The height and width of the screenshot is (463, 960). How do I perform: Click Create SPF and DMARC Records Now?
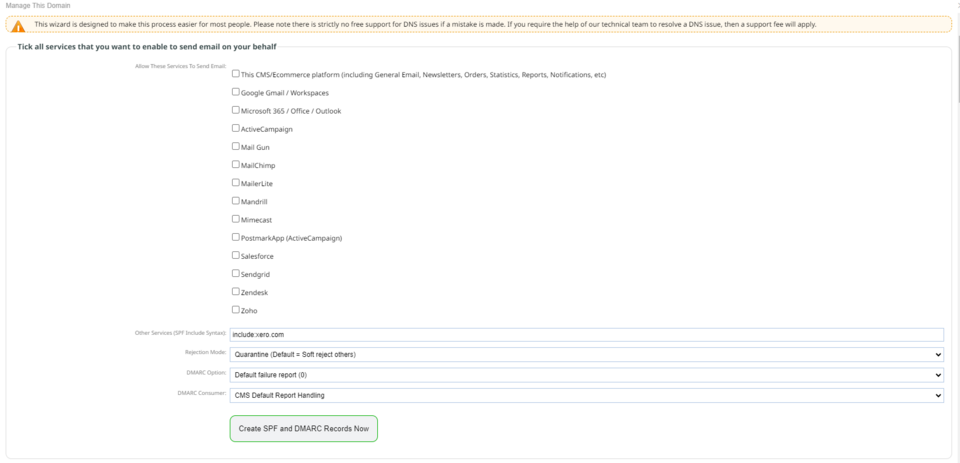tap(304, 429)
